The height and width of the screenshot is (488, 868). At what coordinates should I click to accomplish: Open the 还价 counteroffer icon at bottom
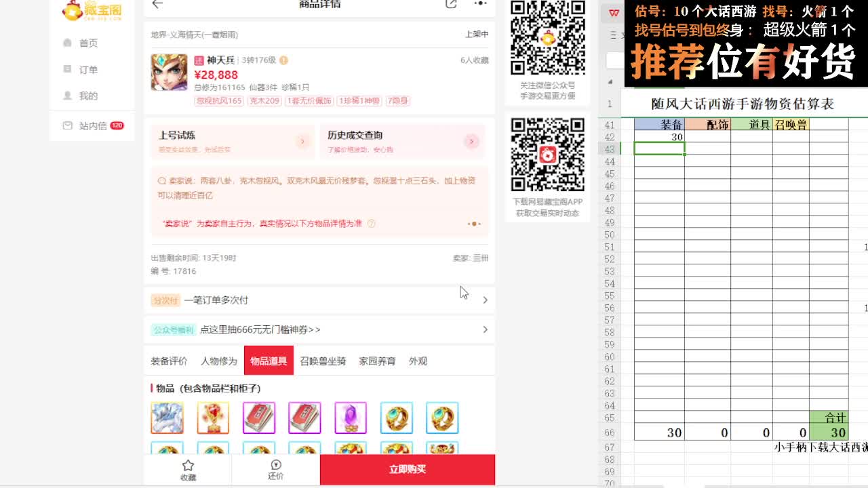(x=275, y=470)
